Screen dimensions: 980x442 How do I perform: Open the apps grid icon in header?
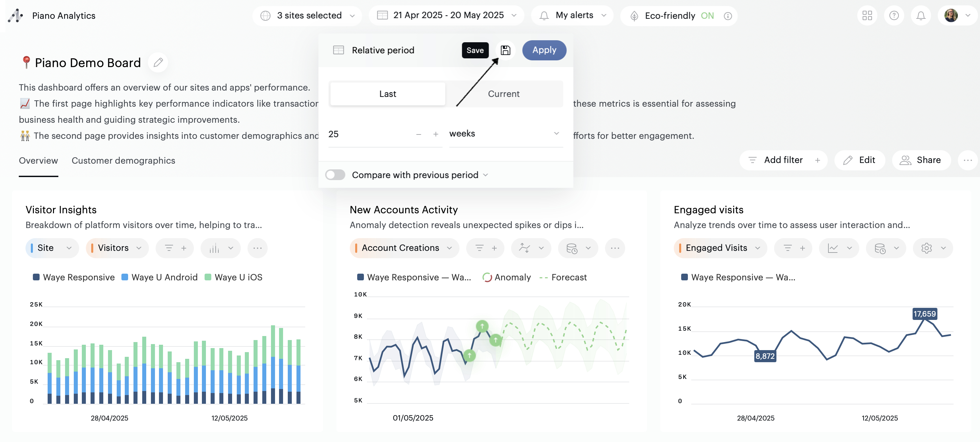point(867,16)
